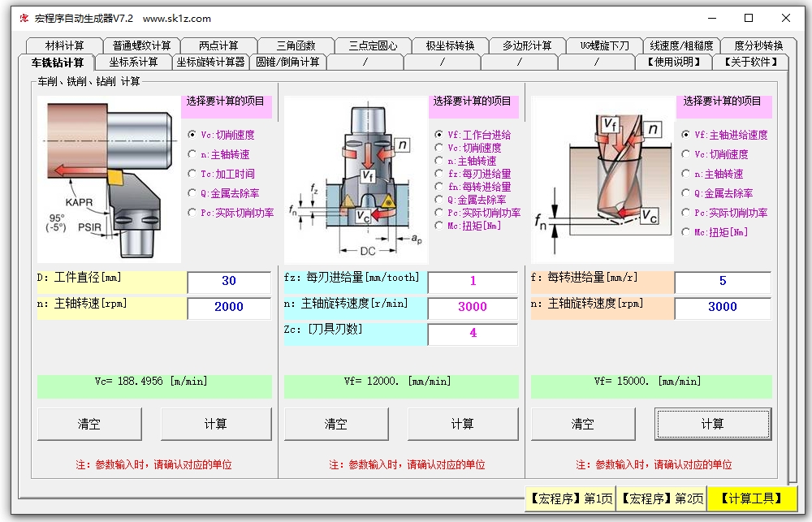Click the turning tool diagram image
This screenshot has height=522, width=812.
pyautogui.click(x=109, y=179)
